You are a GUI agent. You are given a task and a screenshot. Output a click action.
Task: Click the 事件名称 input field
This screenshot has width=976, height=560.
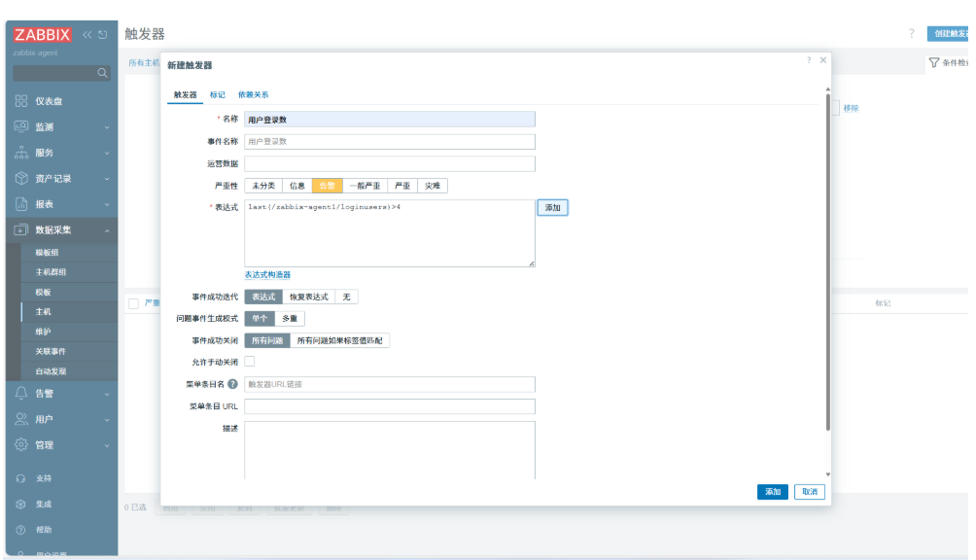pyautogui.click(x=390, y=141)
